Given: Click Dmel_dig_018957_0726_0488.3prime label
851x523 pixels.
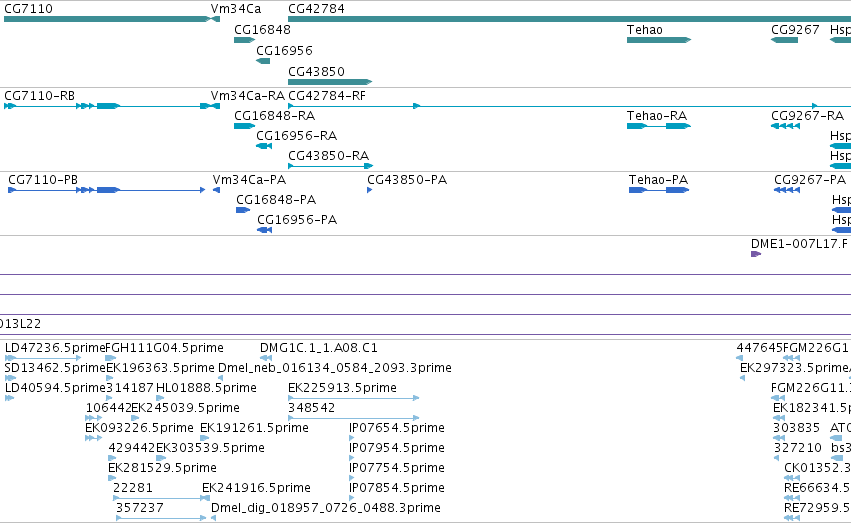Looking at the screenshot, I should click(326, 508).
